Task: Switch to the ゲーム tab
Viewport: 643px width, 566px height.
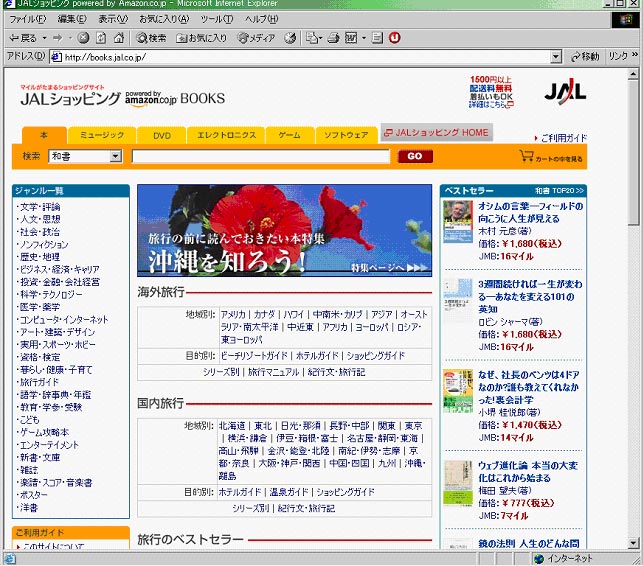Action: click(x=290, y=135)
